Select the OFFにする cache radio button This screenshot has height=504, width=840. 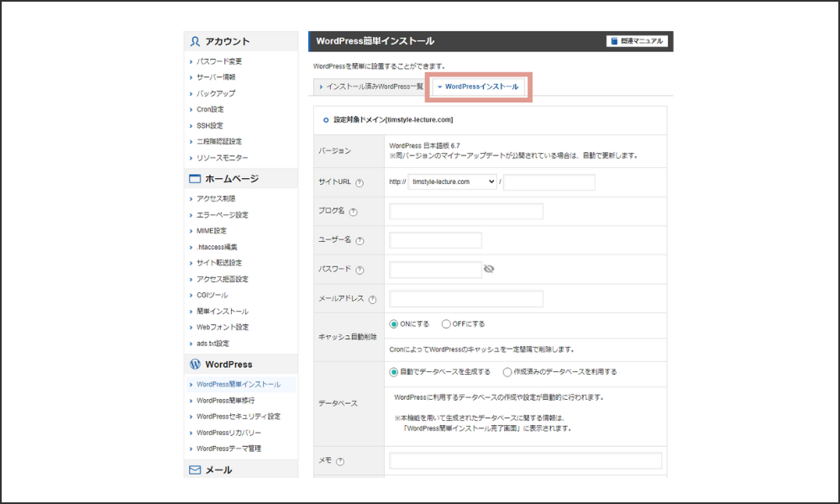(446, 324)
